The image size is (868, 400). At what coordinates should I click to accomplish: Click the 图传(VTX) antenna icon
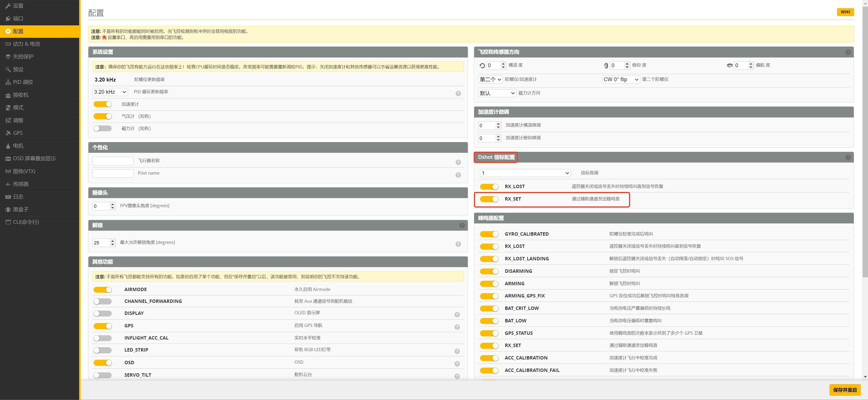8,171
